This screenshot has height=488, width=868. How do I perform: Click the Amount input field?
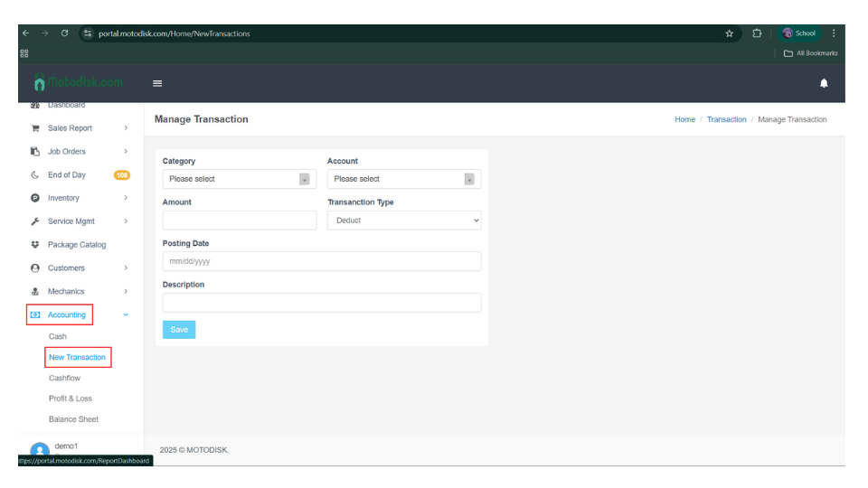(240, 221)
